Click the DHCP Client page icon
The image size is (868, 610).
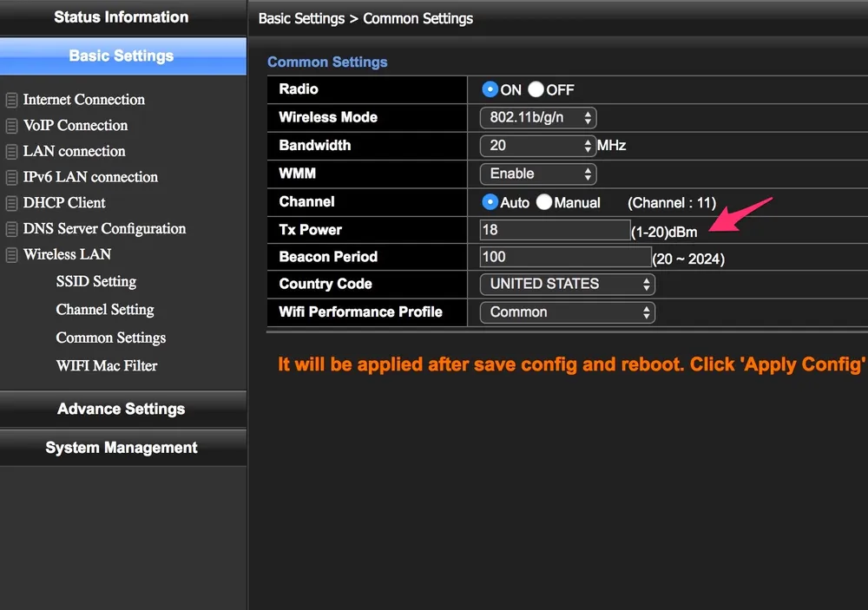click(11, 204)
